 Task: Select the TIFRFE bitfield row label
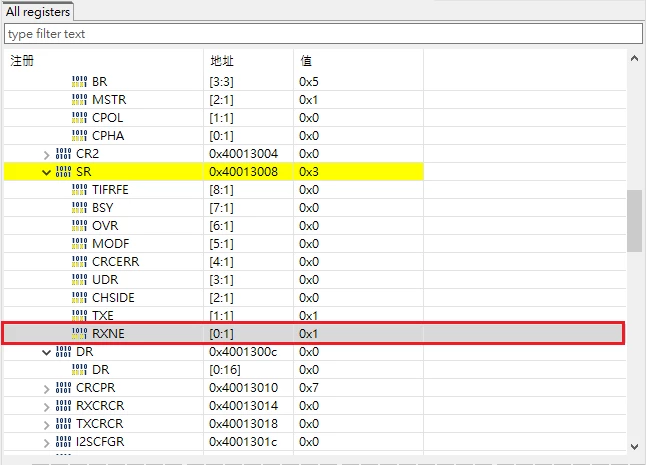[x=110, y=190]
